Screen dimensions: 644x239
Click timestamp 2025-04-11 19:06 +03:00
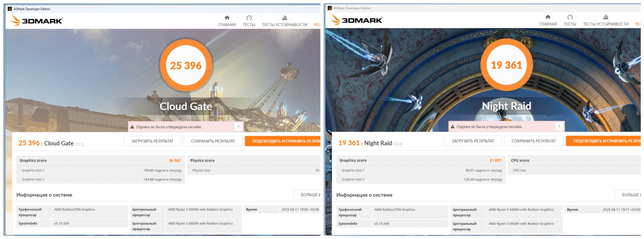coord(300,210)
